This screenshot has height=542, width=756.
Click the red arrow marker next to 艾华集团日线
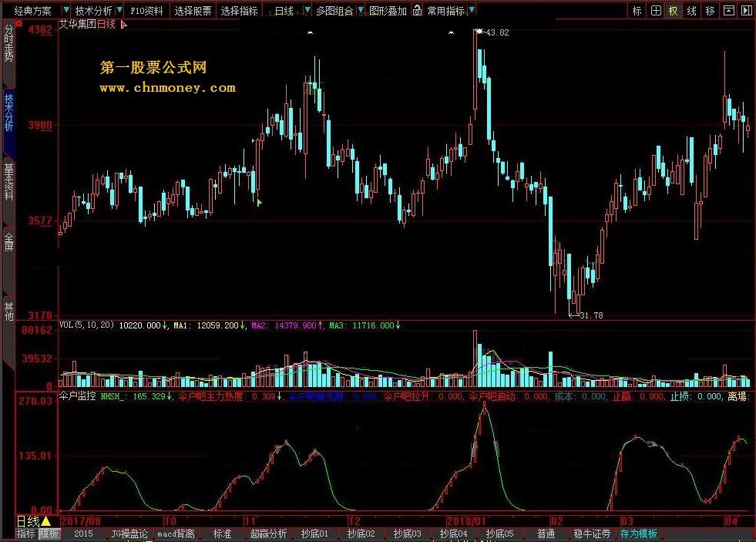123,24
